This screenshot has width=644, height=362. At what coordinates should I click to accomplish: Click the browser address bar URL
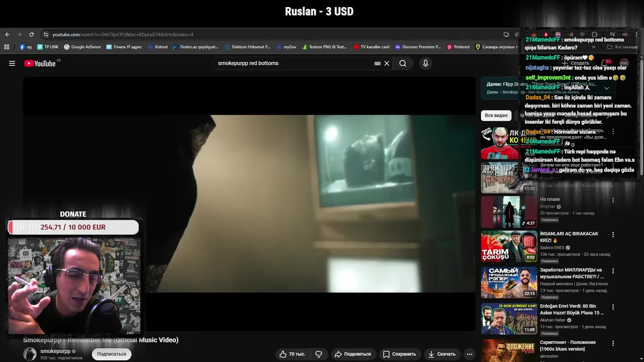123,35
